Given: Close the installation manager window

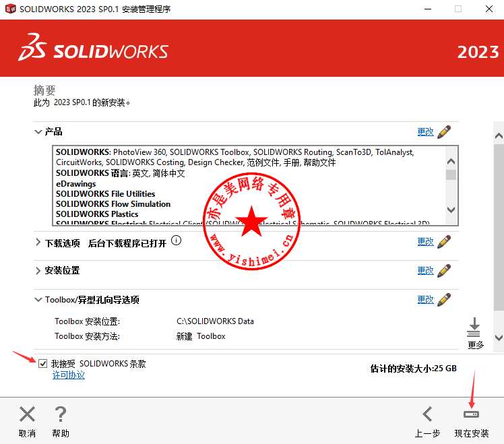Looking at the screenshot, I should (x=489, y=9).
